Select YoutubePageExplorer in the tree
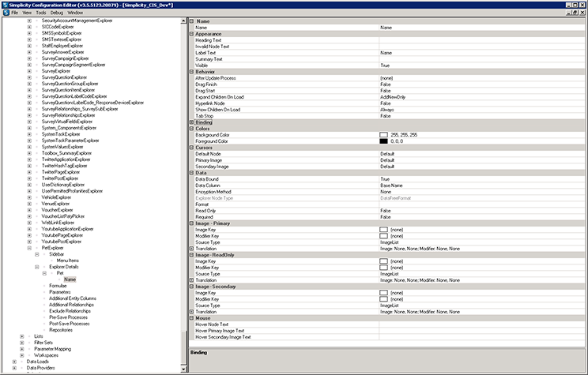588x375 pixels. pos(62,235)
